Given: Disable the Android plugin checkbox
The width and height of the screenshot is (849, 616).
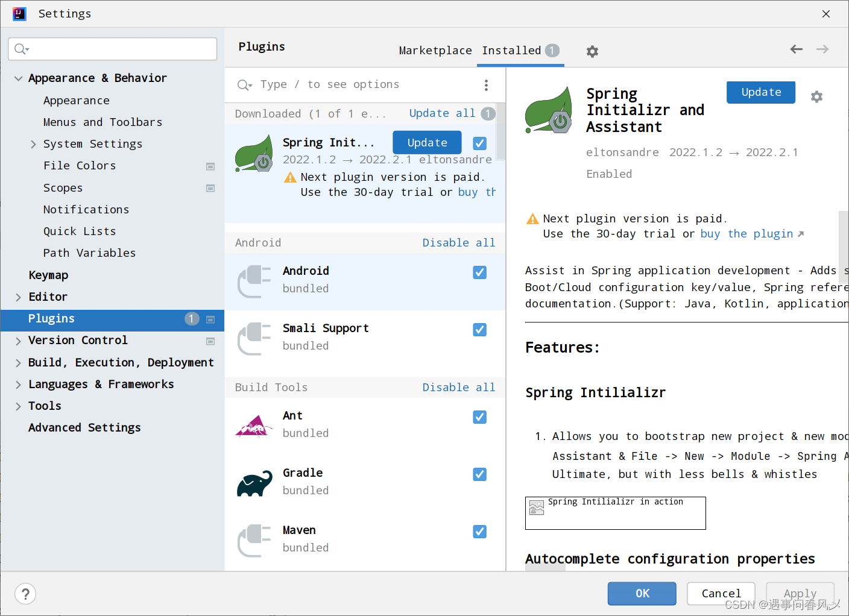Looking at the screenshot, I should point(480,272).
